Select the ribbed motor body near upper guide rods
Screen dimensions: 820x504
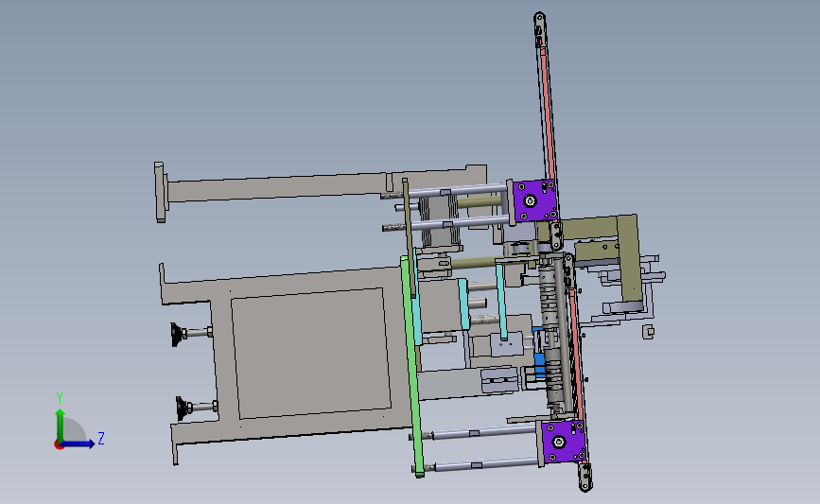440,219
